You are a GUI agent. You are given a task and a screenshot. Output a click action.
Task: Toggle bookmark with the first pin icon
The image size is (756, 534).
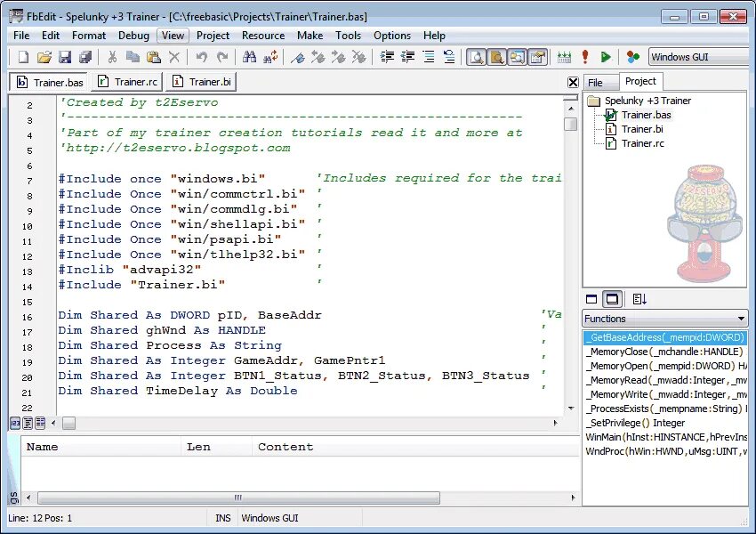click(x=297, y=57)
